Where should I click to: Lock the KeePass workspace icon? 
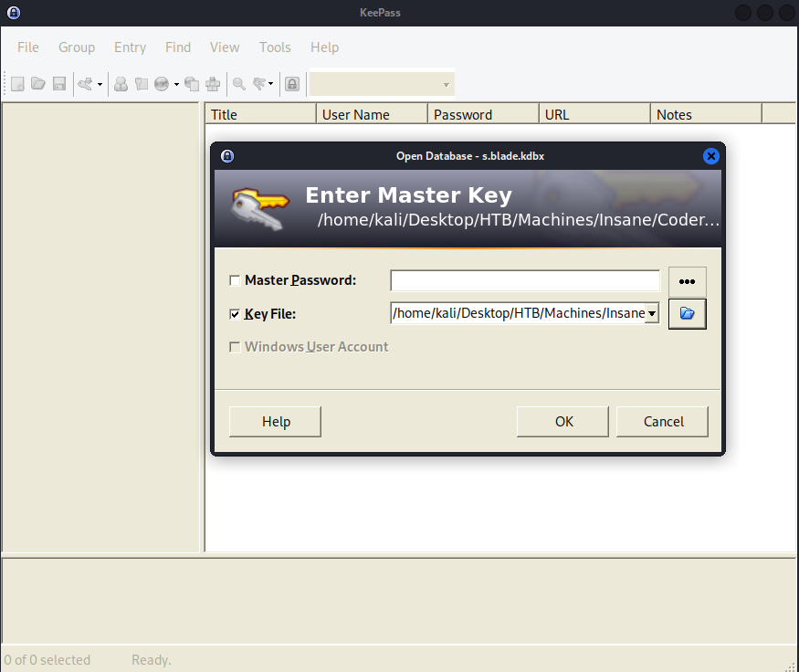click(292, 83)
